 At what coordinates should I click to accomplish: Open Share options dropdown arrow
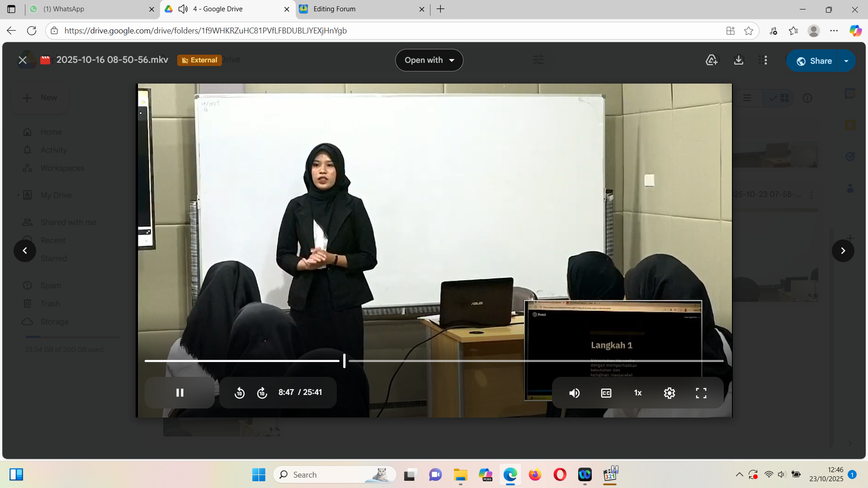point(846,61)
